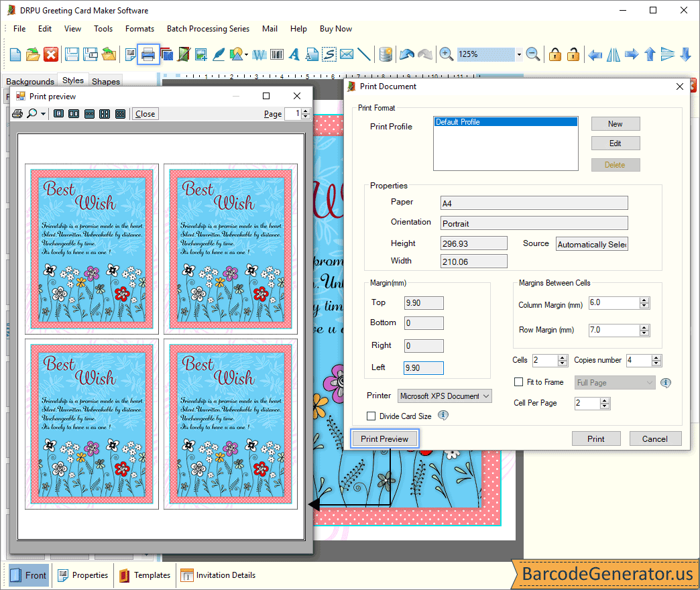The height and width of the screenshot is (590, 700).
Task: Click the Zoom In magnifier icon
Action: pyautogui.click(x=446, y=54)
